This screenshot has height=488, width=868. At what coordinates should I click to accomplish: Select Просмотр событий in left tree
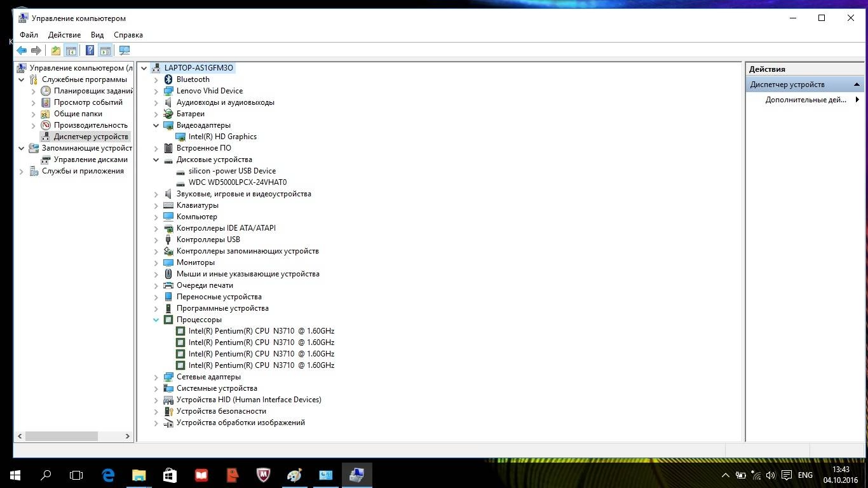(x=88, y=102)
